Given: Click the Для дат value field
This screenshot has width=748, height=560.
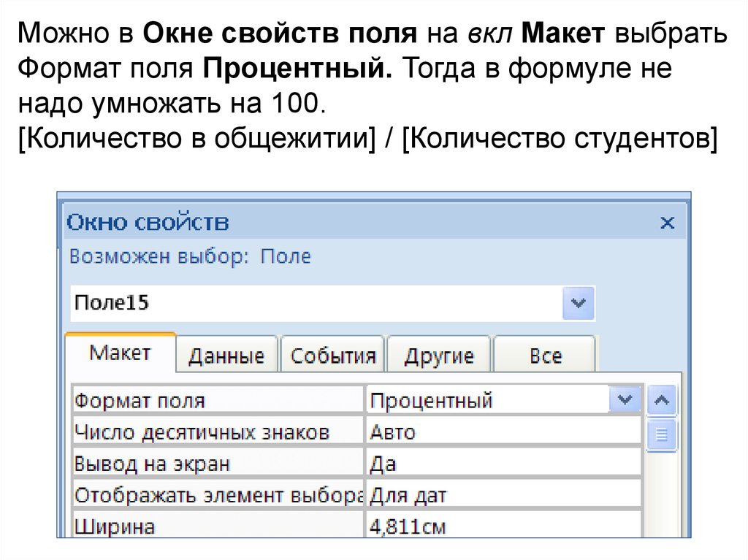Looking at the screenshot, I should [x=503, y=496].
